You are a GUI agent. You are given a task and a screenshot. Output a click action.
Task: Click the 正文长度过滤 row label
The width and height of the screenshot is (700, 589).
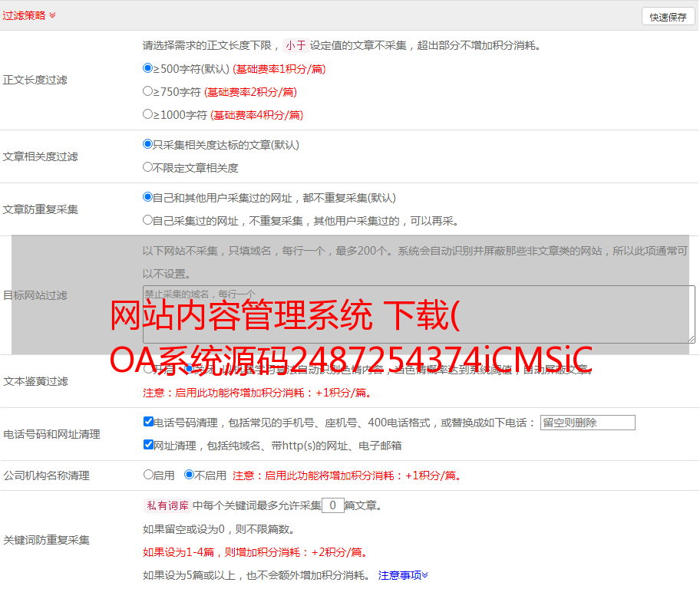click(x=35, y=80)
